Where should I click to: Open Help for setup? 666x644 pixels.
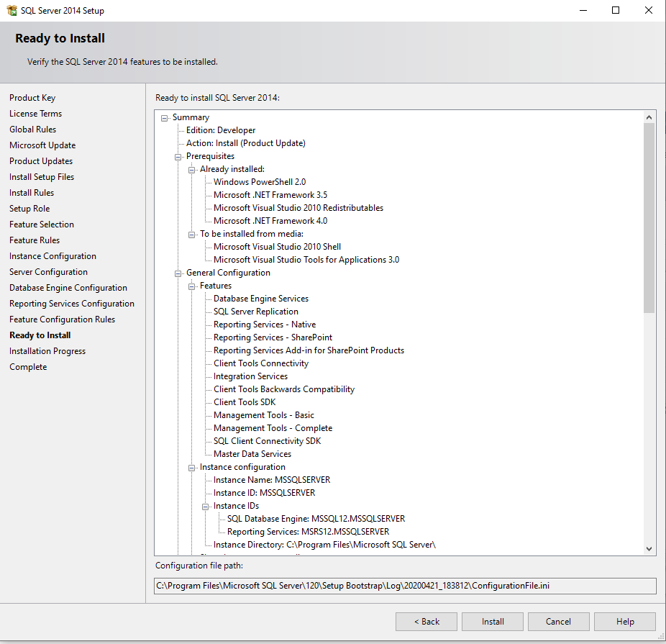click(x=625, y=622)
